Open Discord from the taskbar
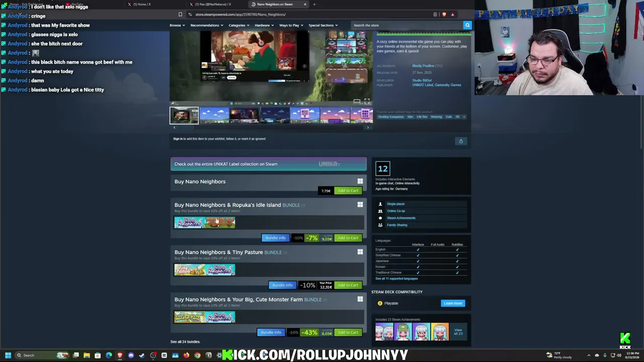Image resolution: width=644 pixels, height=362 pixels. point(131,355)
